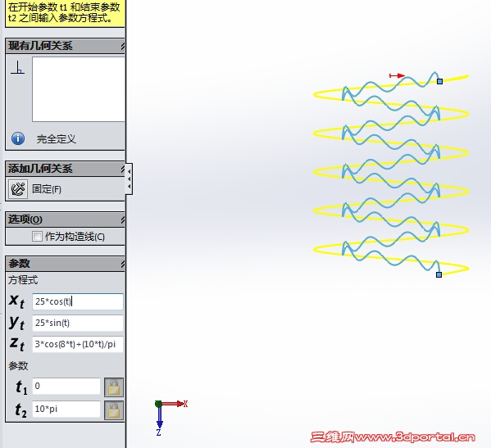This screenshot has width=491, height=448.
Task: Click the 完全定义 info icon
Action: click(18, 138)
